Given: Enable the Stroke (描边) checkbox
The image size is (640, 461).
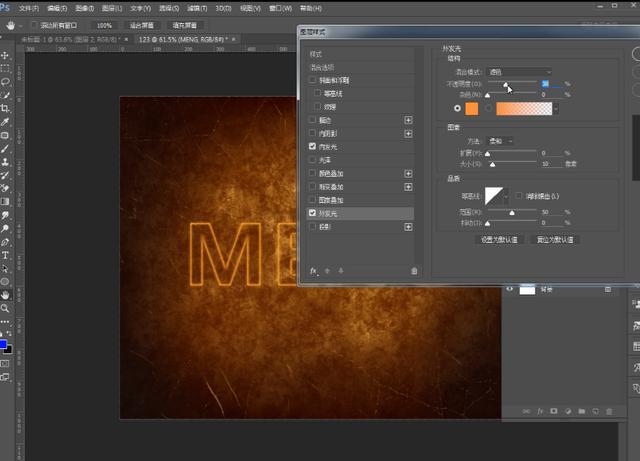Looking at the screenshot, I should coord(313,120).
